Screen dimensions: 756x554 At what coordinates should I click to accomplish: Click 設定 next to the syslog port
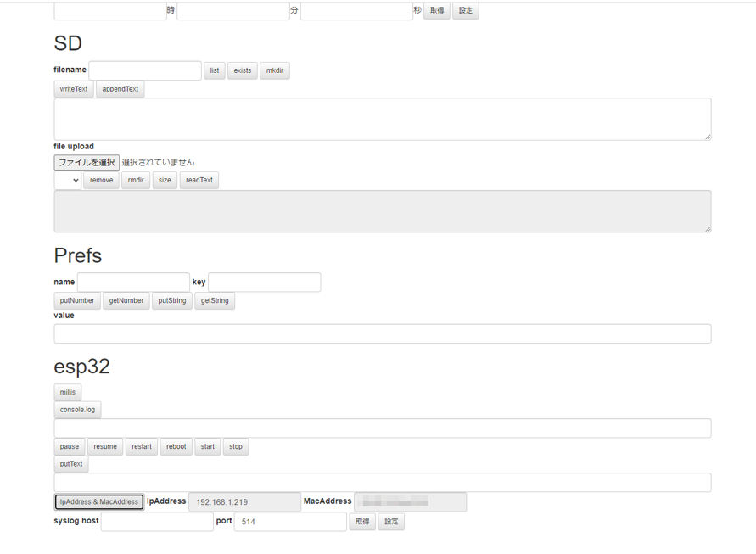pyautogui.click(x=390, y=521)
